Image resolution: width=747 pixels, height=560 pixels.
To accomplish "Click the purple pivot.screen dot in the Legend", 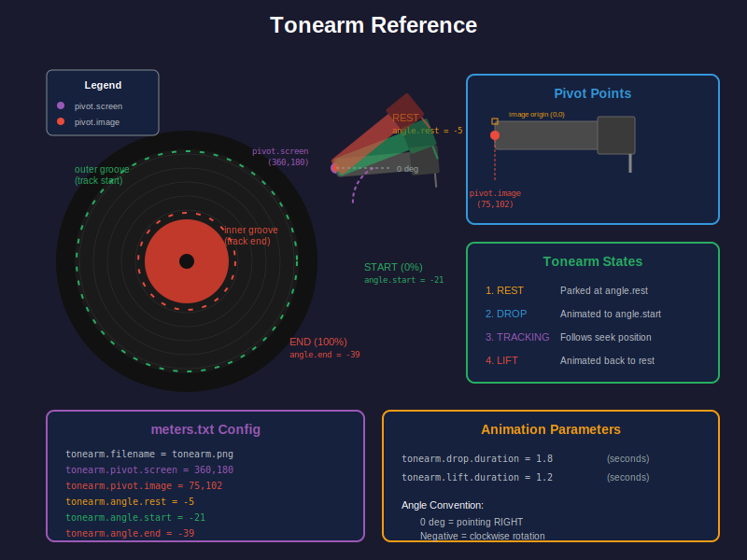I will 61,105.
